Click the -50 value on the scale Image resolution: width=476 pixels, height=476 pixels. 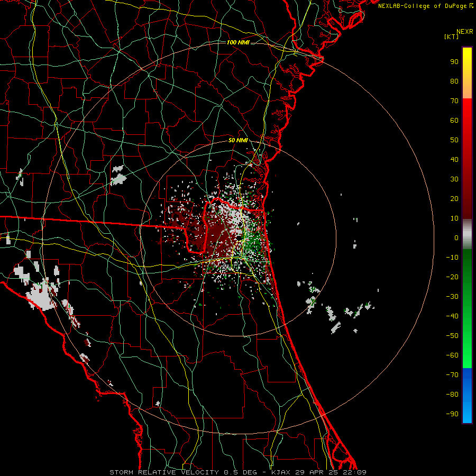click(452, 336)
